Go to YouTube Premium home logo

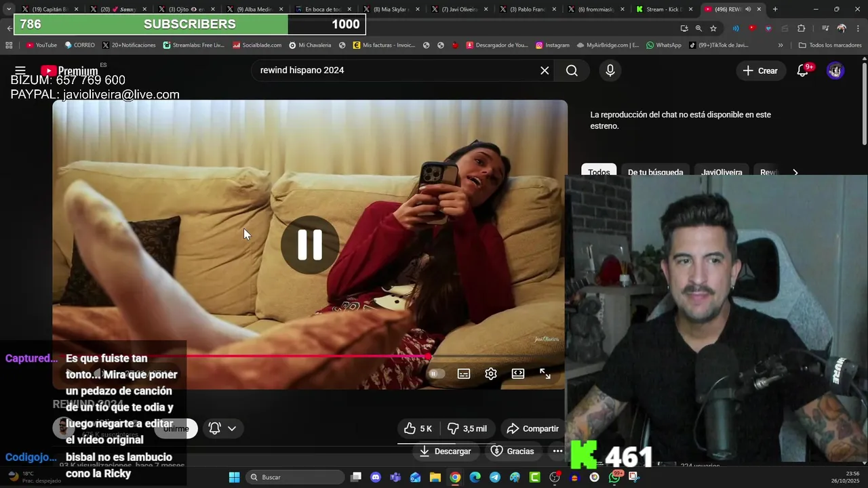69,70
